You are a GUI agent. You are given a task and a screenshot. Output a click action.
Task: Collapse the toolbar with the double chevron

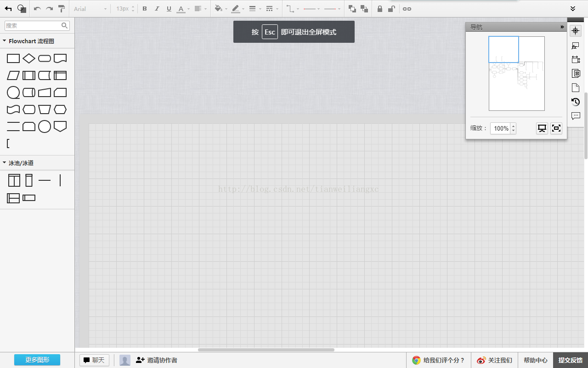coord(573,9)
